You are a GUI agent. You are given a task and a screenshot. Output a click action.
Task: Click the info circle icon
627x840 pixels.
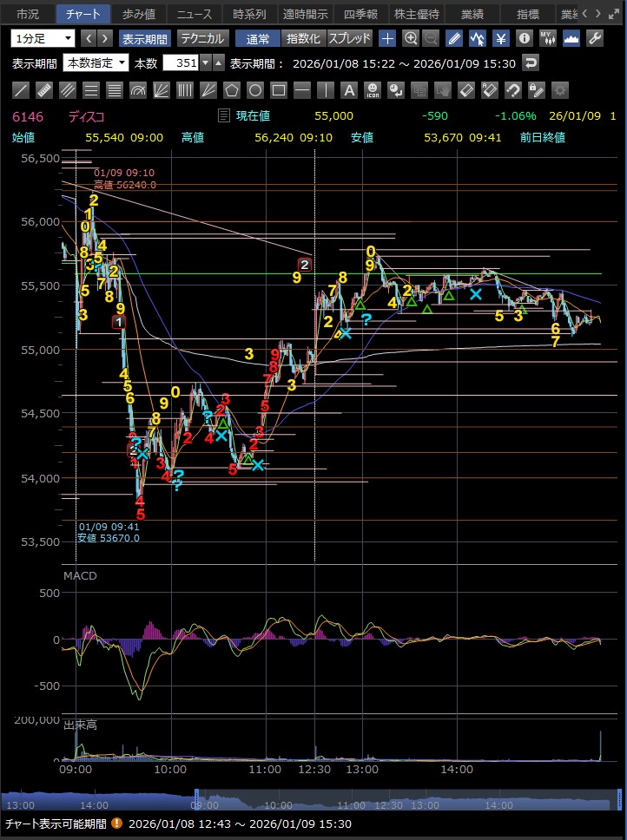click(x=525, y=38)
